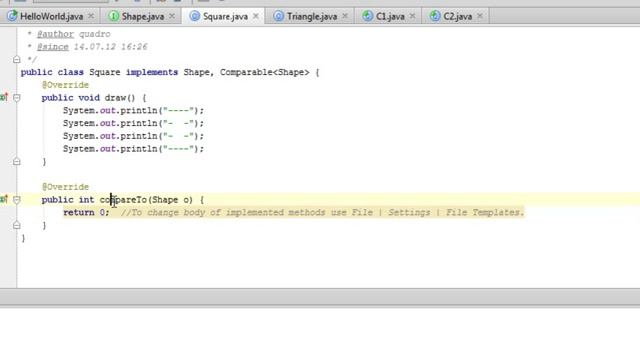Screen dimensions: 640x360
Task: Click the implements-method gutter icon beside compareTo
Action: (x=4, y=199)
